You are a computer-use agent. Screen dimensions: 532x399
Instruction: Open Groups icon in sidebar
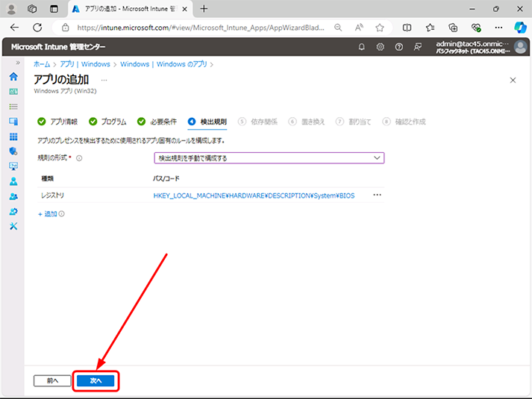[13, 196]
